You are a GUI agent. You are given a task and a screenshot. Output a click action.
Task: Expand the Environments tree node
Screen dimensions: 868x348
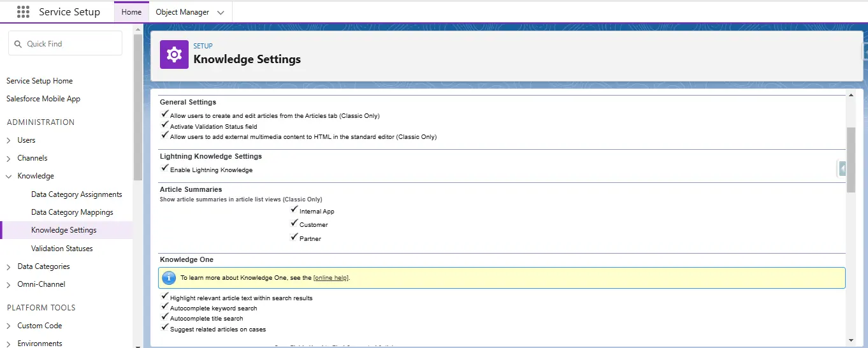tap(9, 344)
